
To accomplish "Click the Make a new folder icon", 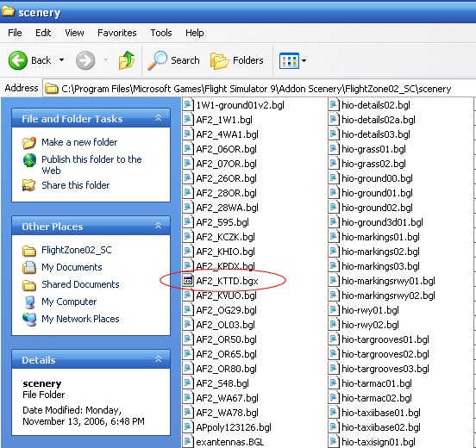I will tap(29, 142).
